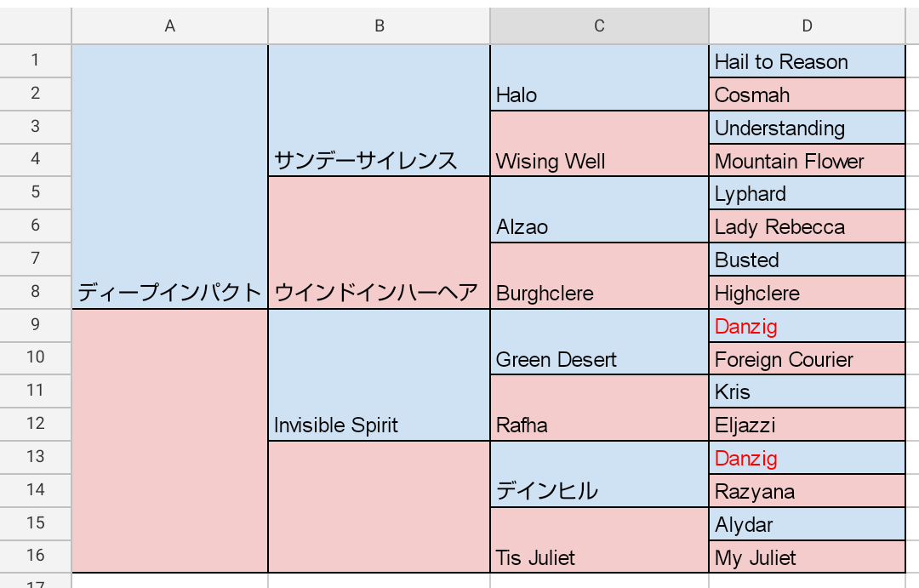The height and width of the screenshot is (588, 919).
Task: Select column B header
Action: coord(380,26)
